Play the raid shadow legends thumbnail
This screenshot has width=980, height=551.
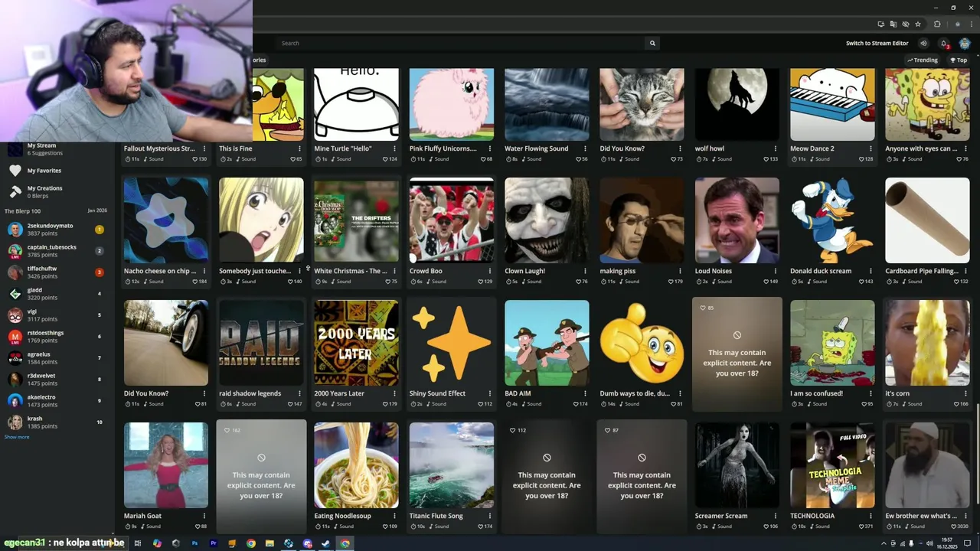(x=261, y=343)
